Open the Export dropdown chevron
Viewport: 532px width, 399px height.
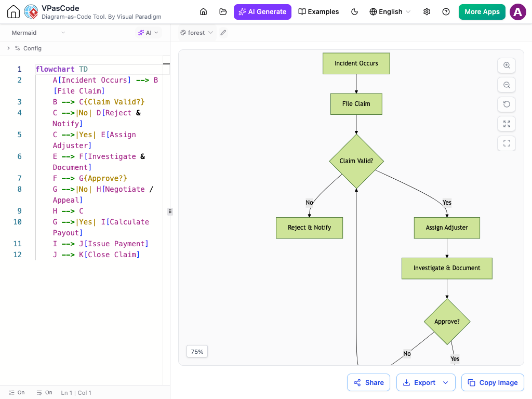pyautogui.click(x=446, y=382)
